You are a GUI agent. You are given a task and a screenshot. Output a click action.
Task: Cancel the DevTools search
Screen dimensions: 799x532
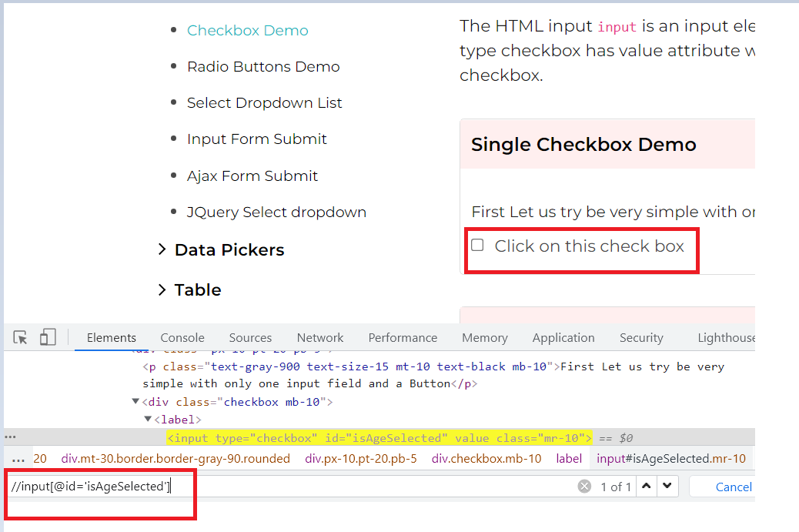734,487
